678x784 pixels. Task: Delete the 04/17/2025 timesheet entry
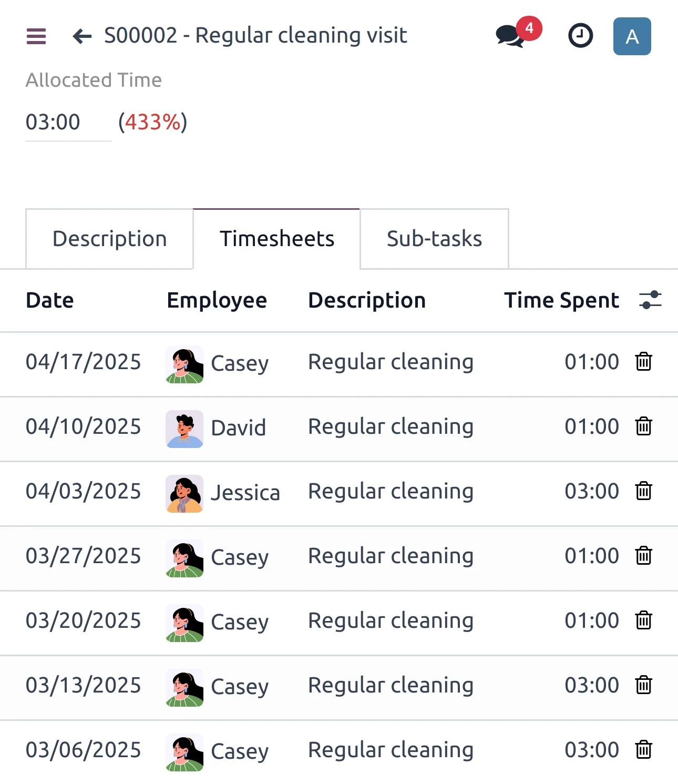[643, 362]
